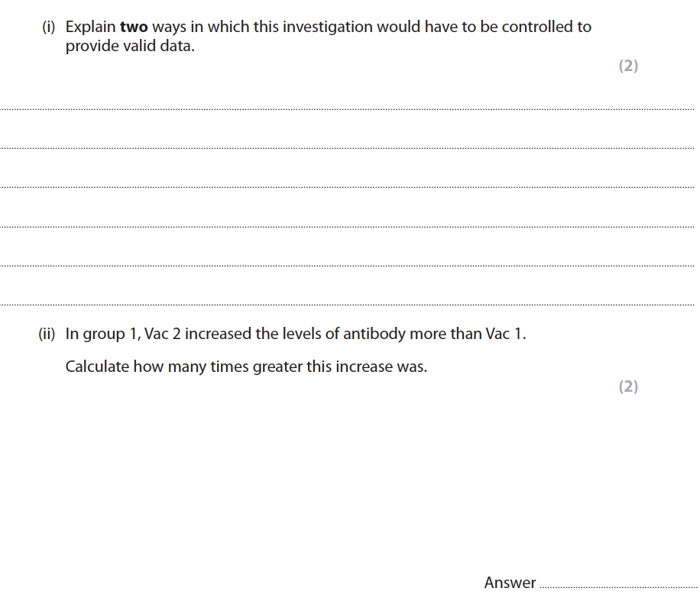This screenshot has height=614, width=700.
Task: Click the sentence starting "Calculate how many times"
Action: click(x=246, y=367)
